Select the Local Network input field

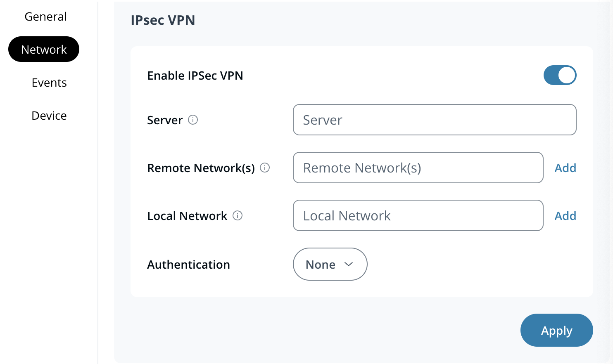tap(418, 215)
